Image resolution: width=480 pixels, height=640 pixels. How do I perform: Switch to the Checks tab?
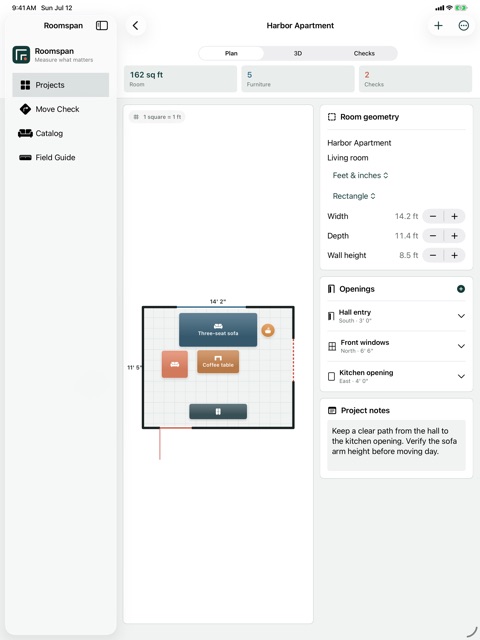[364, 53]
